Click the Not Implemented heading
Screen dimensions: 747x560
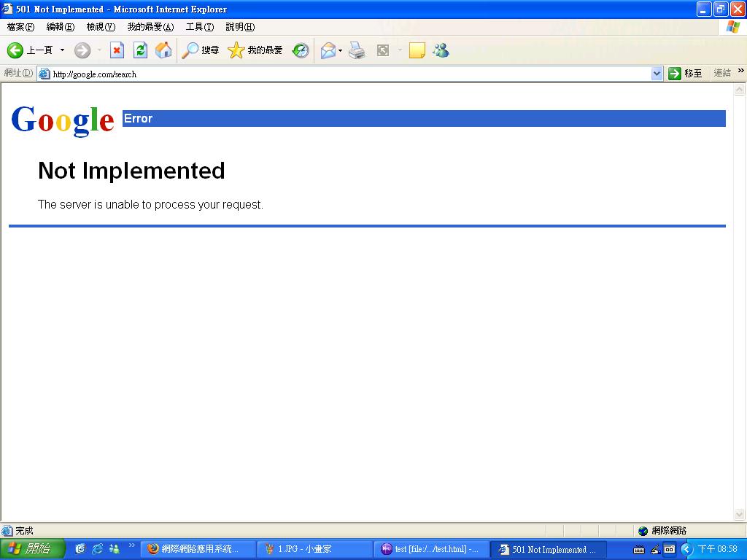pyautogui.click(x=131, y=171)
